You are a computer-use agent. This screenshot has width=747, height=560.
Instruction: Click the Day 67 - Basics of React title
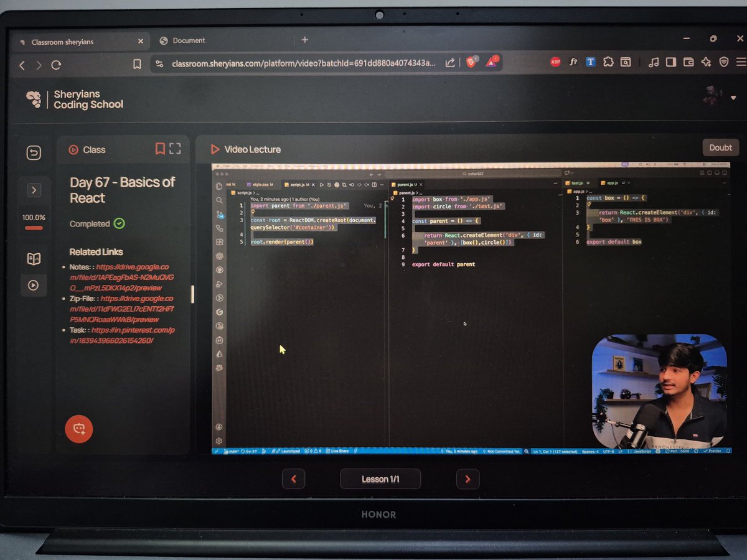point(122,190)
